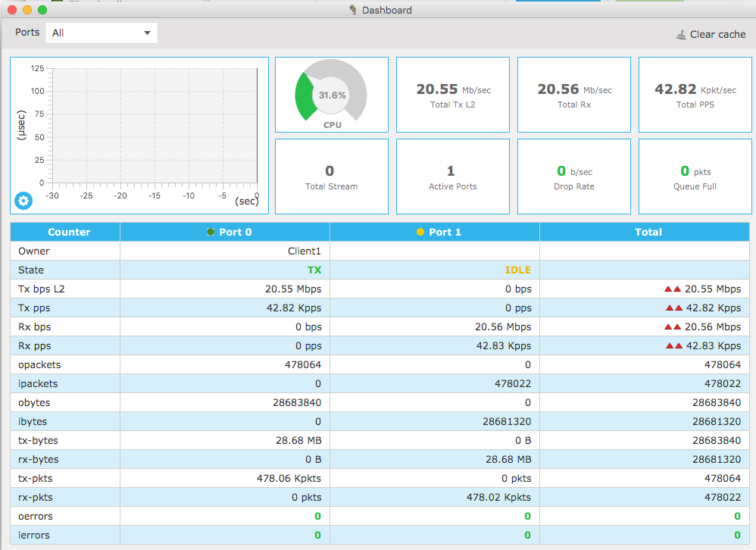Click Port 0's 28.68 MB tx-bytes value
This screenshot has height=550, width=756.
coord(298,441)
